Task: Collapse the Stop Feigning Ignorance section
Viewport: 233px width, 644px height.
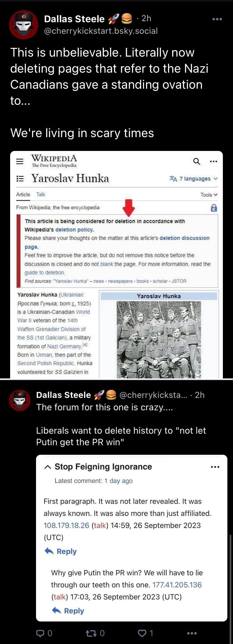Action: (48, 467)
